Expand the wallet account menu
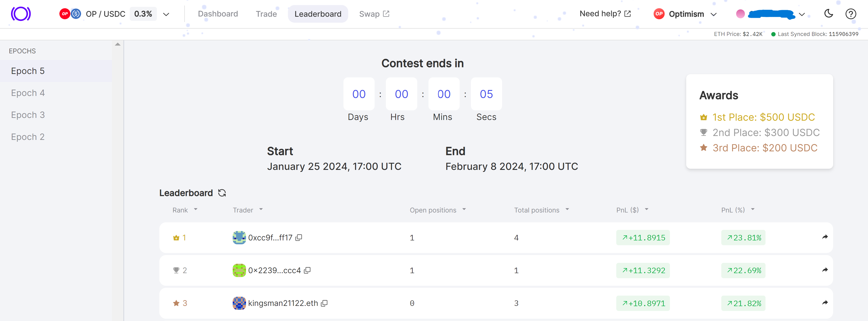868x321 pixels. tap(802, 14)
